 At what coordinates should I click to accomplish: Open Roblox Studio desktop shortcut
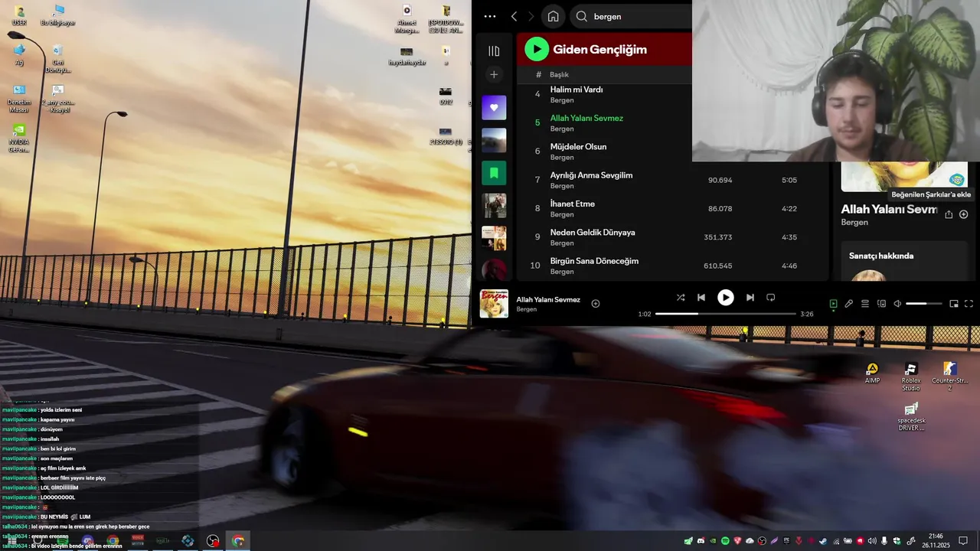click(x=911, y=377)
